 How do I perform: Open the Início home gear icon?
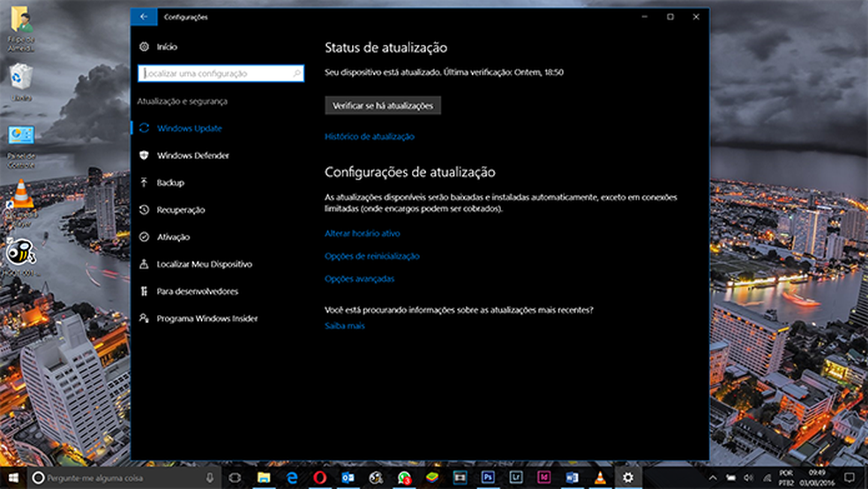(144, 47)
